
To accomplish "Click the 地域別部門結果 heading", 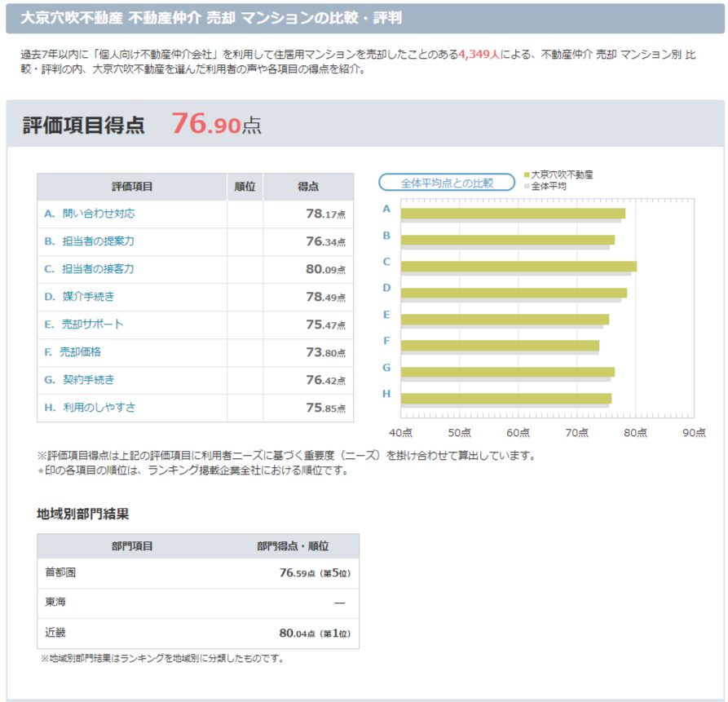I will coord(83,514).
